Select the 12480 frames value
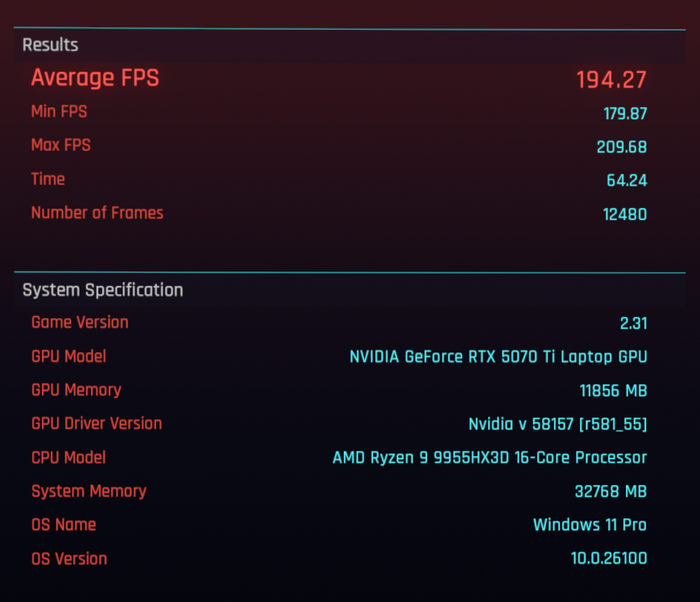Image resolution: width=700 pixels, height=602 pixels. [624, 214]
